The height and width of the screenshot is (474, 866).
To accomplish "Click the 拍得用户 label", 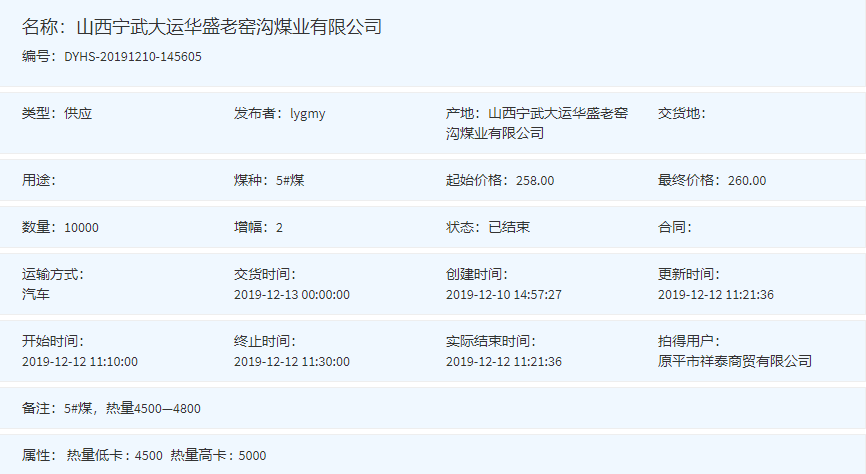I will [689, 341].
